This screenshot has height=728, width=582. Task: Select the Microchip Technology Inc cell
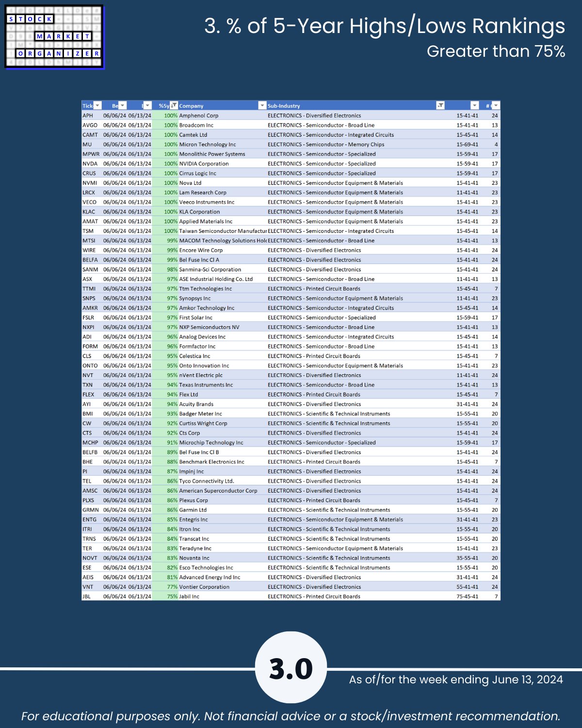click(211, 443)
